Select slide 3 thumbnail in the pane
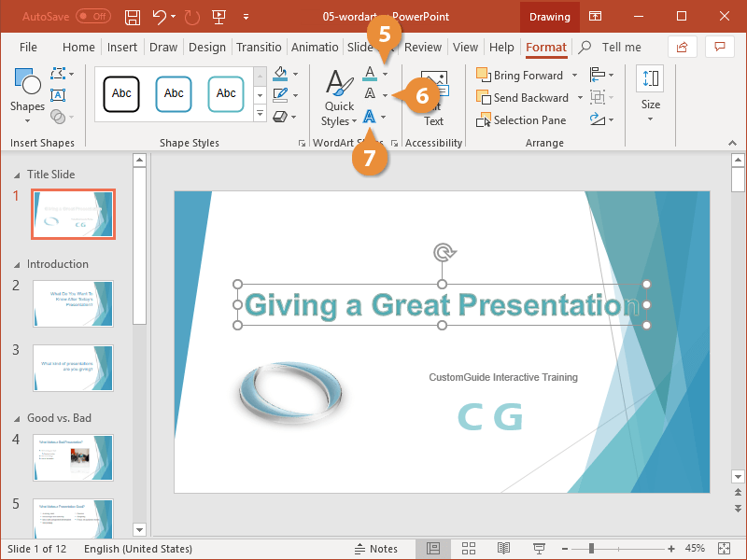Image resolution: width=747 pixels, height=560 pixels. coord(73,368)
